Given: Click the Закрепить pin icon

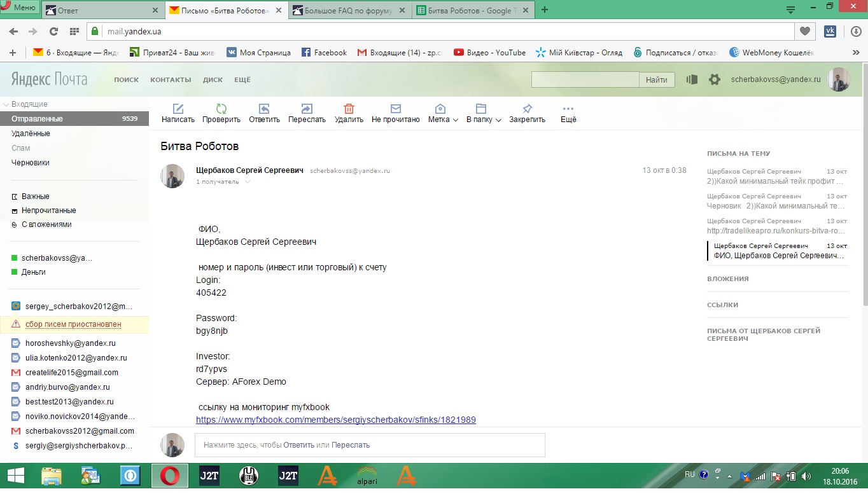Looking at the screenshot, I should tap(527, 109).
